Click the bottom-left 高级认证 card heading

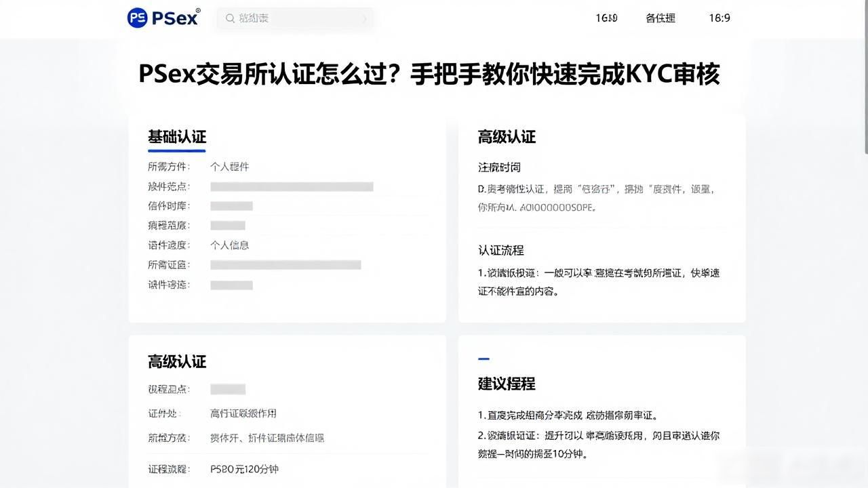tap(177, 361)
